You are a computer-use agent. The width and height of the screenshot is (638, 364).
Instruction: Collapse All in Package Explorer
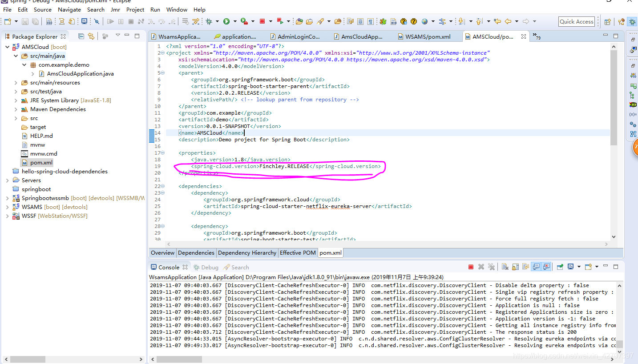[x=81, y=36]
